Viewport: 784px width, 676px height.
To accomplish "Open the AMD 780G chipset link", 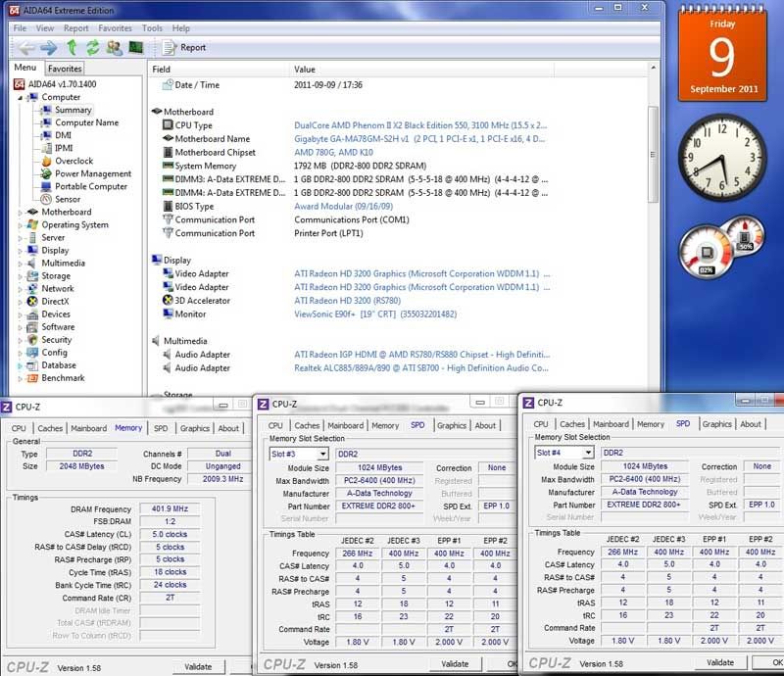I will [333, 152].
